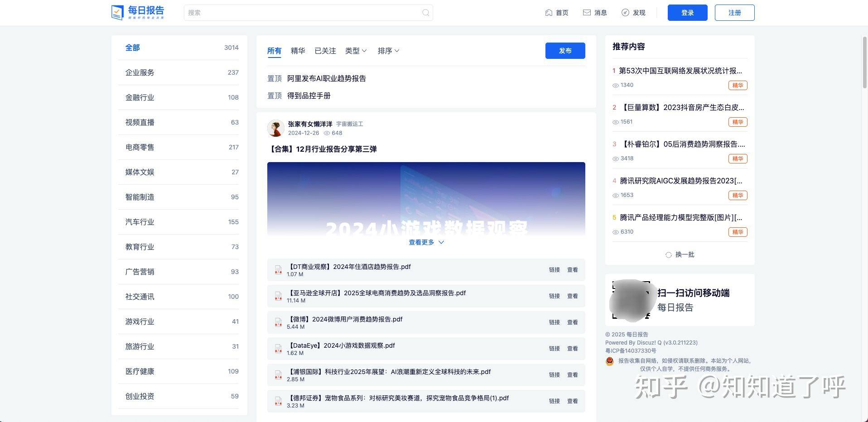This screenshot has width=868, height=422.
Task: Focus the 搜索 input field
Action: click(x=308, y=13)
